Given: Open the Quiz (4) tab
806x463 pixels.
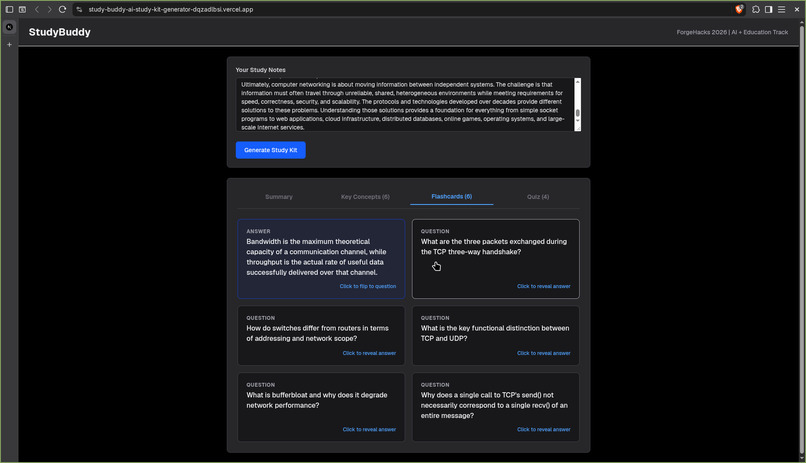Looking at the screenshot, I should click(538, 197).
